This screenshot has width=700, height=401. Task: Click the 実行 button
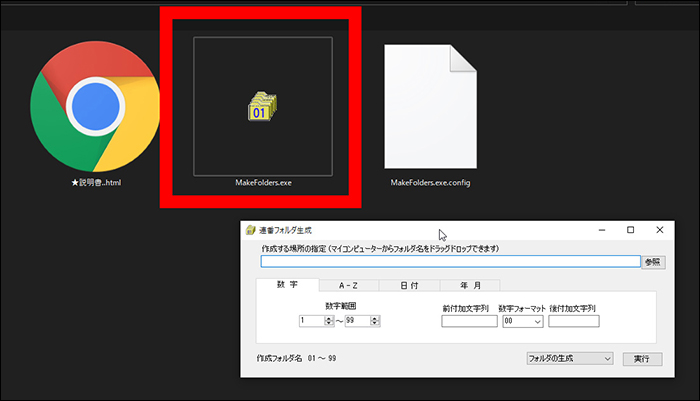coord(641,358)
